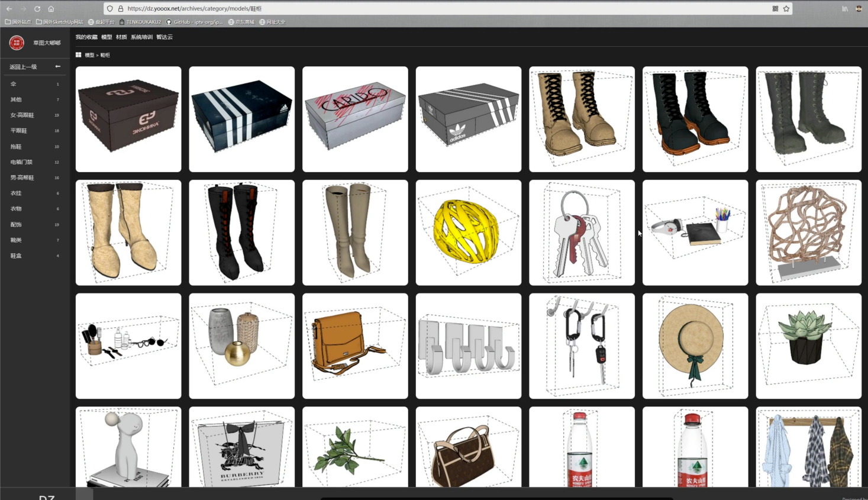Open the QR code icon in address bar

(775, 9)
